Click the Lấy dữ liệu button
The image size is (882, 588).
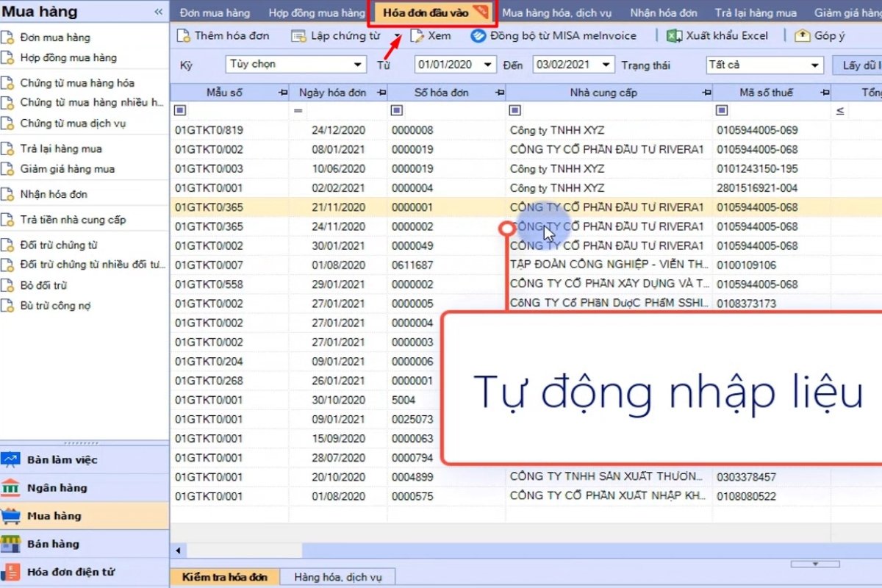pyautogui.click(x=858, y=65)
